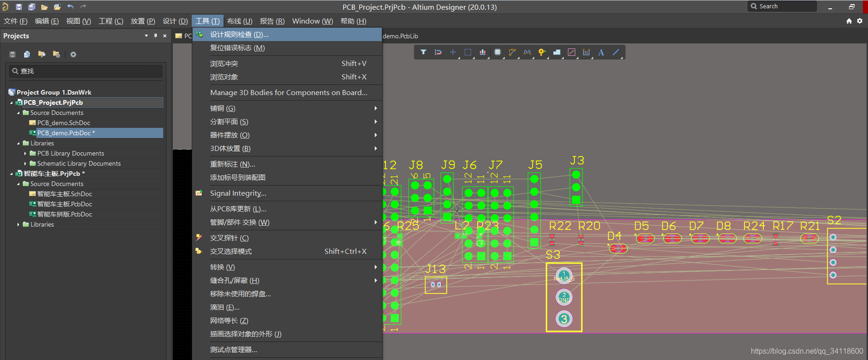Select the Place Line tool
This screenshot has height=360, width=868.
click(x=616, y=52)
